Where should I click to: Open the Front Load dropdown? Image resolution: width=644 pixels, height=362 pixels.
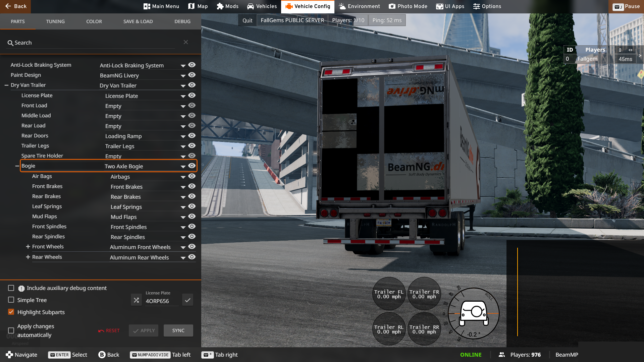coord(145,106)
